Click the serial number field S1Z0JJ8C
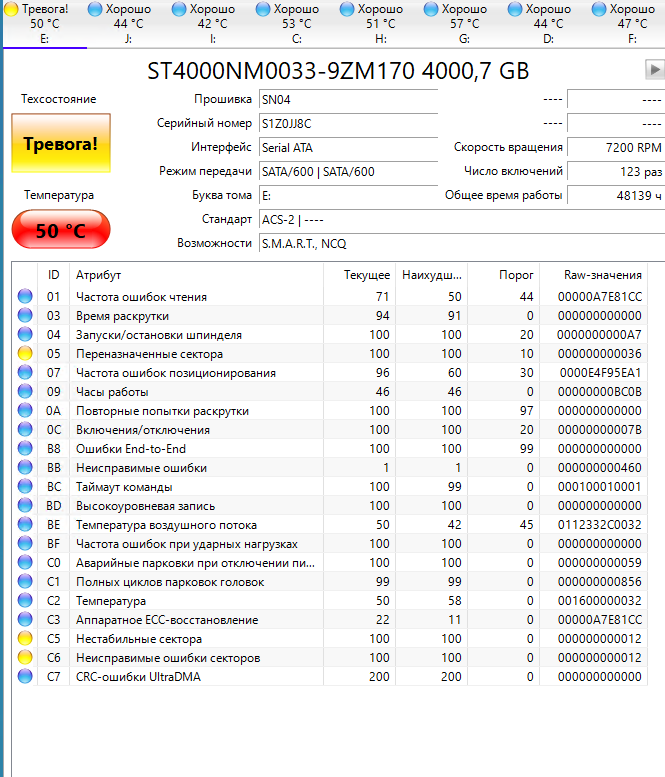 tap(348, 123)
